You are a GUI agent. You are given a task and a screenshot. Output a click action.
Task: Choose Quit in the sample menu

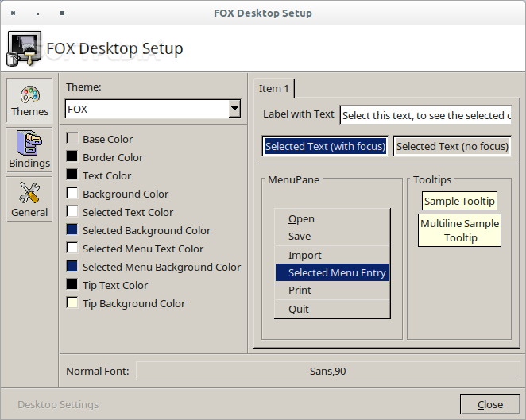click(x=332, y=309)
